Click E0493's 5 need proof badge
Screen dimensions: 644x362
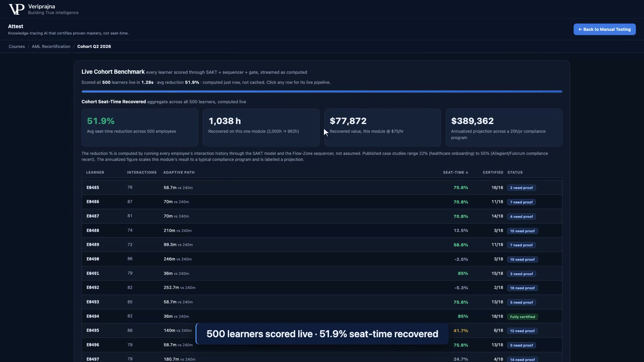(521, 302)
